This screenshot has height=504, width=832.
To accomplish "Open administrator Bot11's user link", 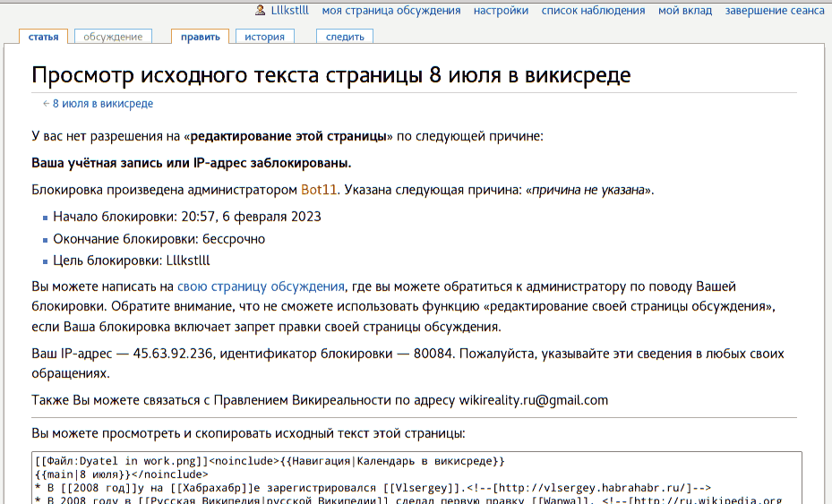I will point(319,190).
